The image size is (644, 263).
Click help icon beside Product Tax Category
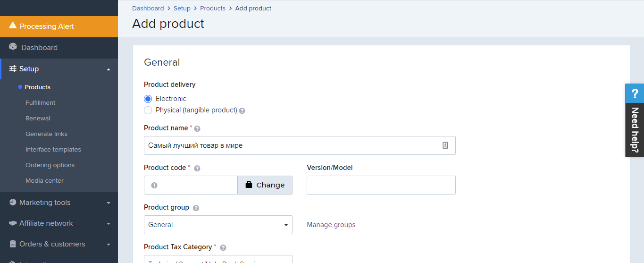223,247
